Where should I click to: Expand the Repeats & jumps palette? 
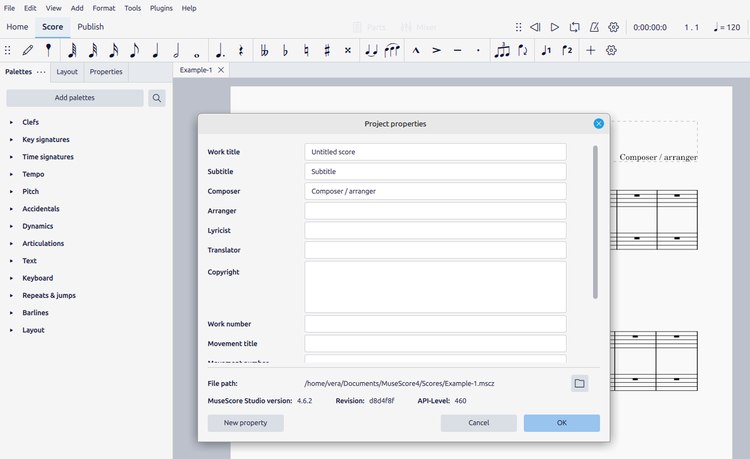tap(11, 295)
